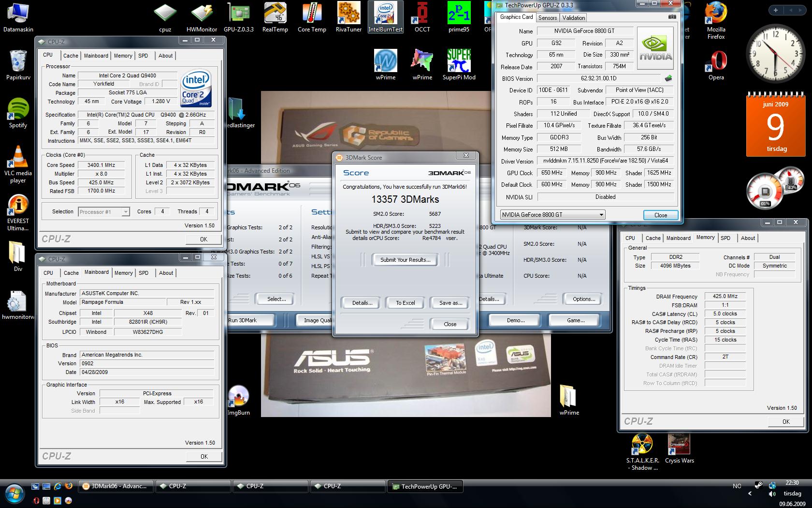
Task: Click Submit Your Results in 3DMark Score
Action: click(x=405, y=260)
